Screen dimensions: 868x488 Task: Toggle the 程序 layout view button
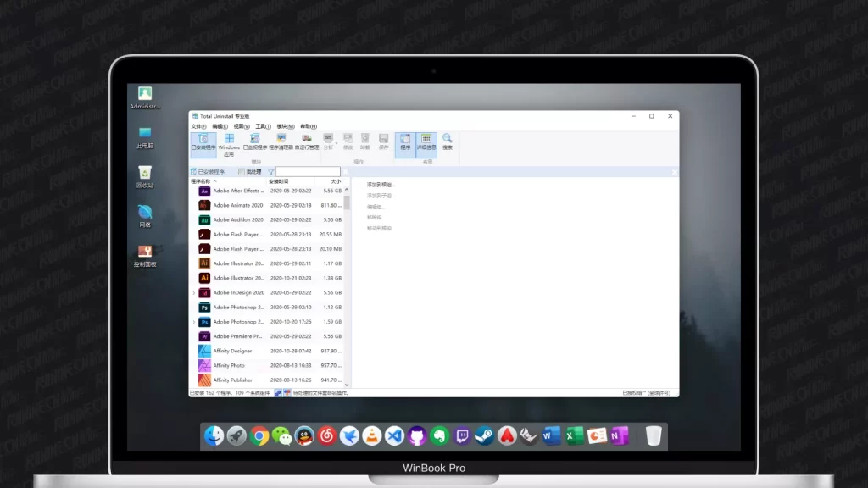pos(405,141)
